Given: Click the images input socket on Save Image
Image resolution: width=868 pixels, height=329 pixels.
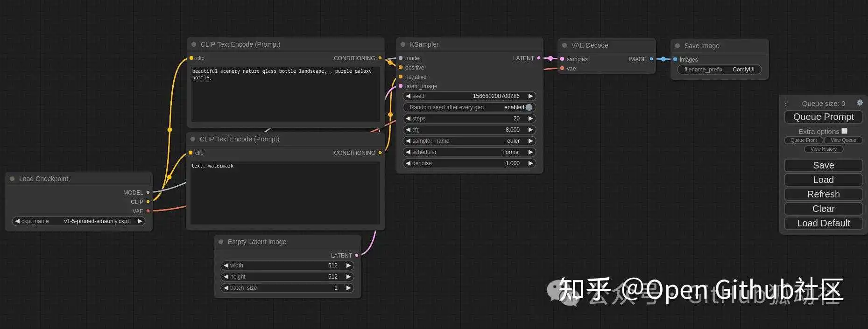Looking at the screenshot, I should [675, 59].
